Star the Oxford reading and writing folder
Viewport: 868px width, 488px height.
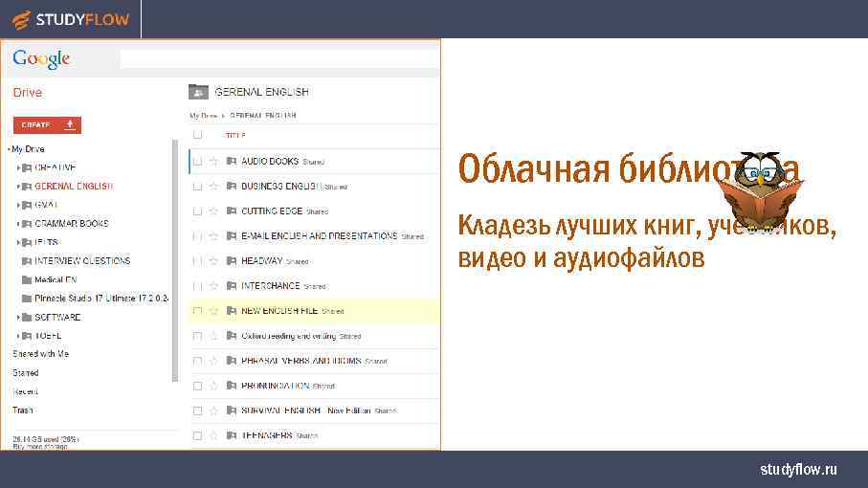[213, 336]
